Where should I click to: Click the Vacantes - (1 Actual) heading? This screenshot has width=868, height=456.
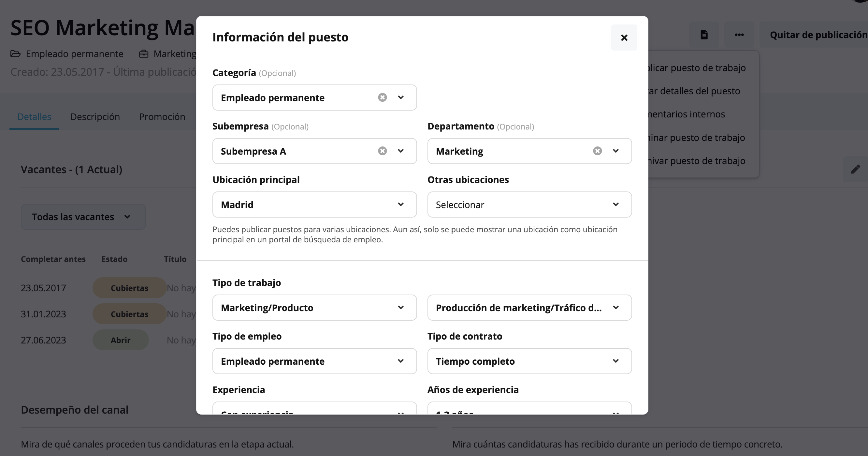coord(71,169)
